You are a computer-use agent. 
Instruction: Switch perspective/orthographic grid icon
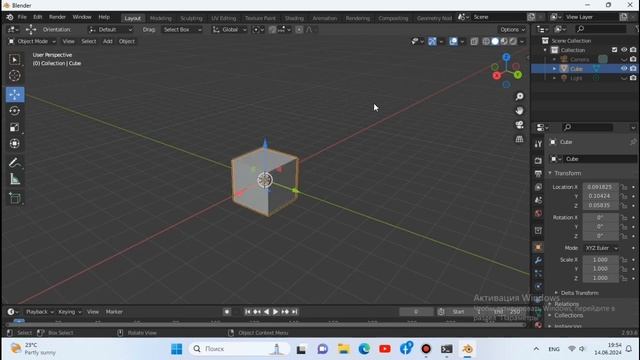click(519, 139)
